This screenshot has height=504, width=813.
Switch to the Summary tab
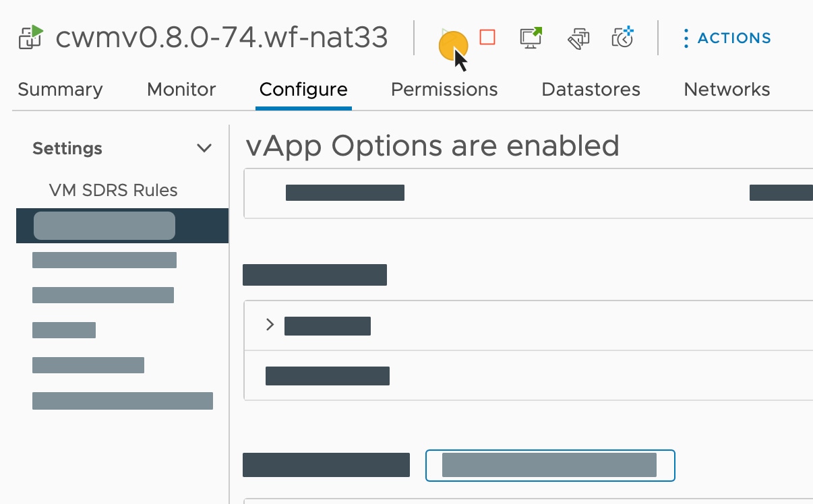60,89
